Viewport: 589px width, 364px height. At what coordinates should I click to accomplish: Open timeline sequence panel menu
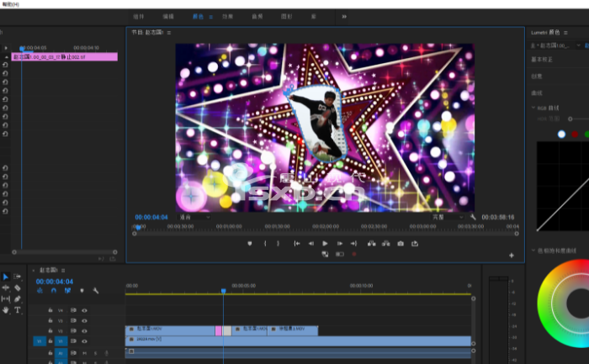tap(63, 270)
